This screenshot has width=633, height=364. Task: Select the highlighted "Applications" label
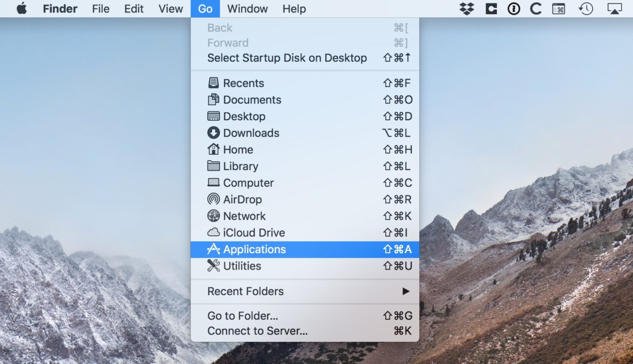[x=255, y=249]
